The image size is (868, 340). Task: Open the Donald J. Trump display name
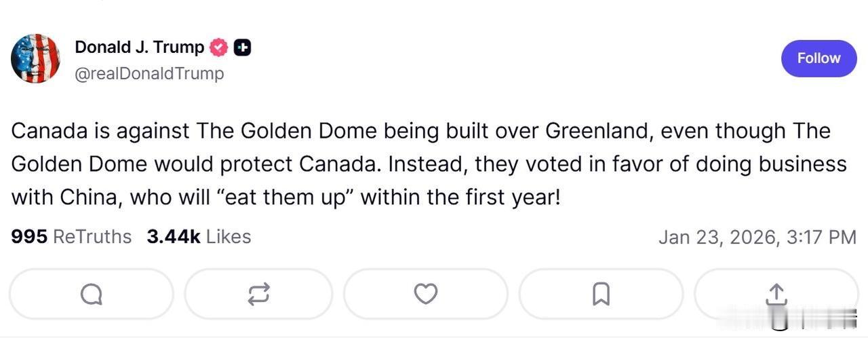pos(139,47)
